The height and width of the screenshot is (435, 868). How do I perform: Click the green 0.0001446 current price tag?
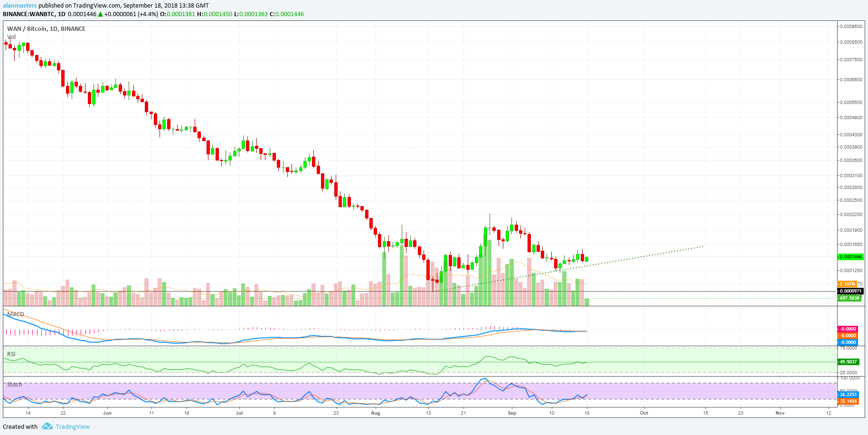tap(850, 257)
